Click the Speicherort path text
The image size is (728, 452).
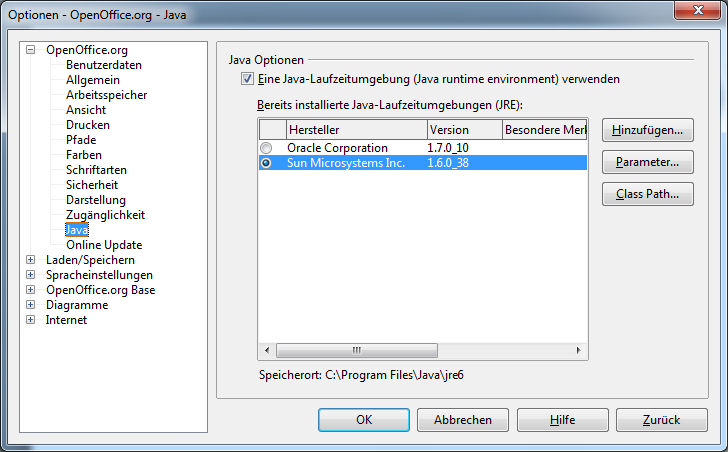coord(361,375)
